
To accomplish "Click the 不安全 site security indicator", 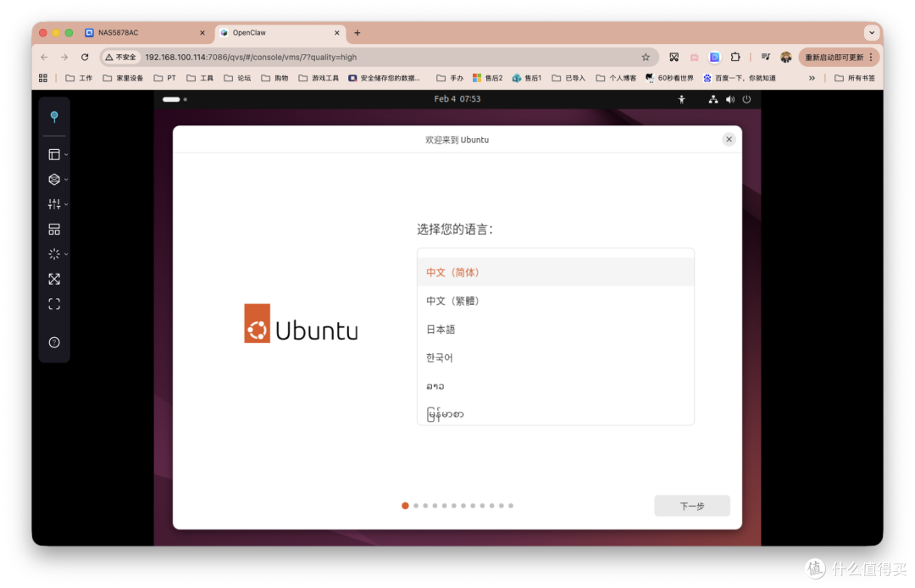I will pyautogui.click(x=121, y=57).
